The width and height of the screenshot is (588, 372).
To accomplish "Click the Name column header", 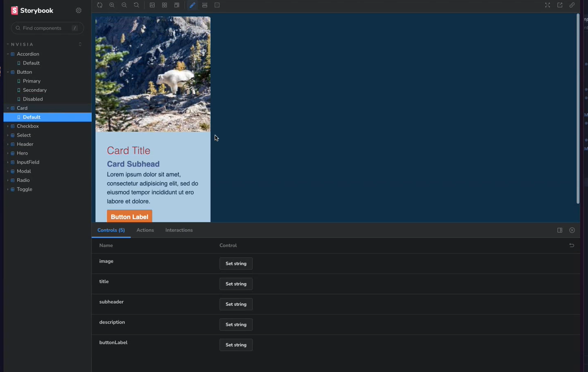I will [x=106, y=246].
